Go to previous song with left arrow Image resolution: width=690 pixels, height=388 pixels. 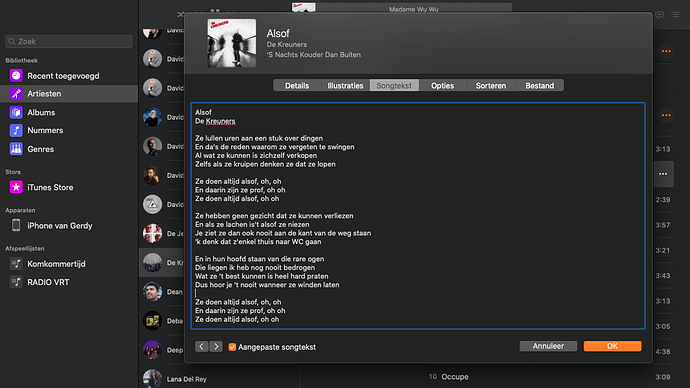202,347
